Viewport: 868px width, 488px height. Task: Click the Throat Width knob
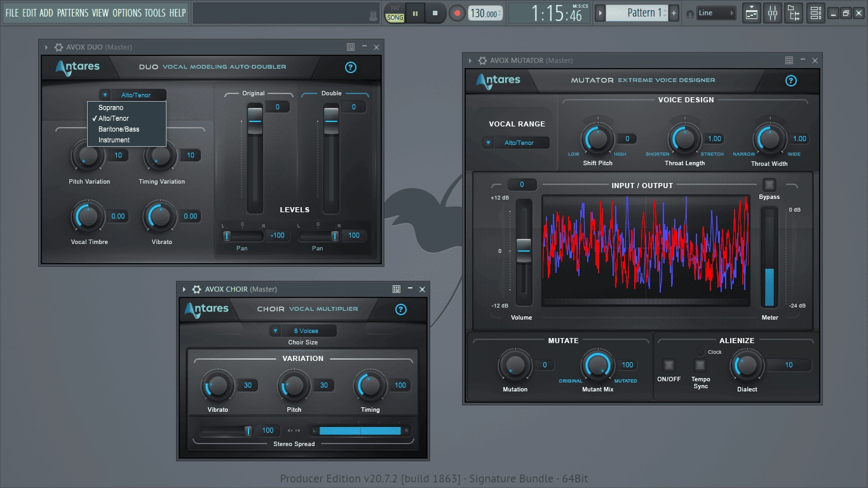(x=770, y=139)
